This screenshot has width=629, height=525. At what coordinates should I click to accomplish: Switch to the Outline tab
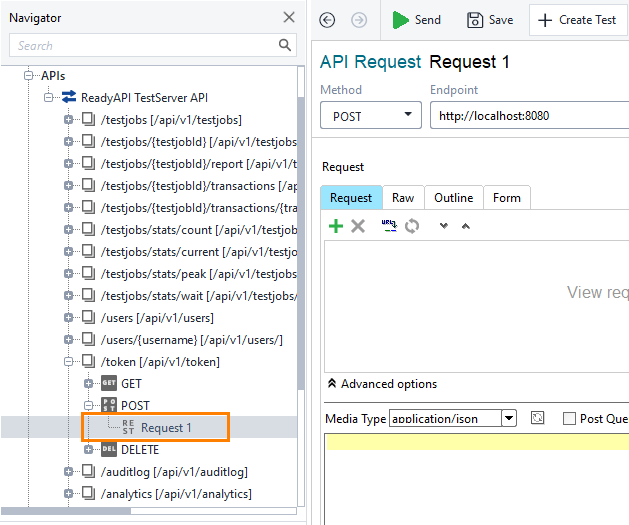(x=453, y=197)
